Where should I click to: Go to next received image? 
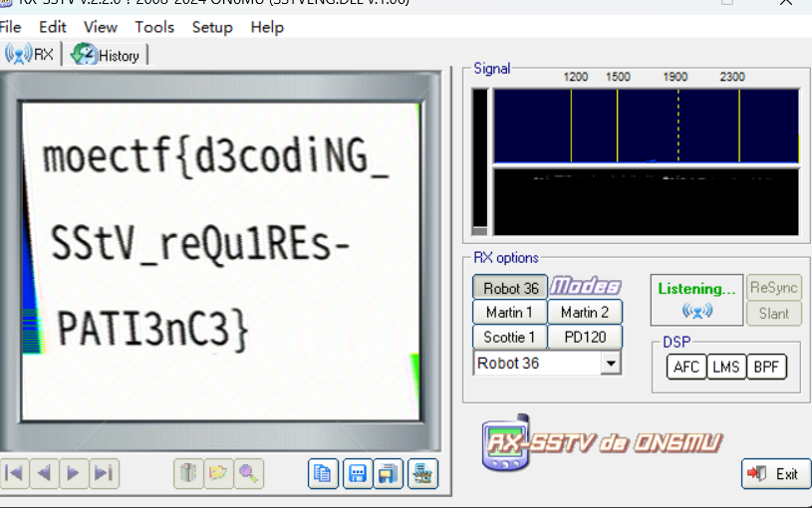click(x=74, y=473)
